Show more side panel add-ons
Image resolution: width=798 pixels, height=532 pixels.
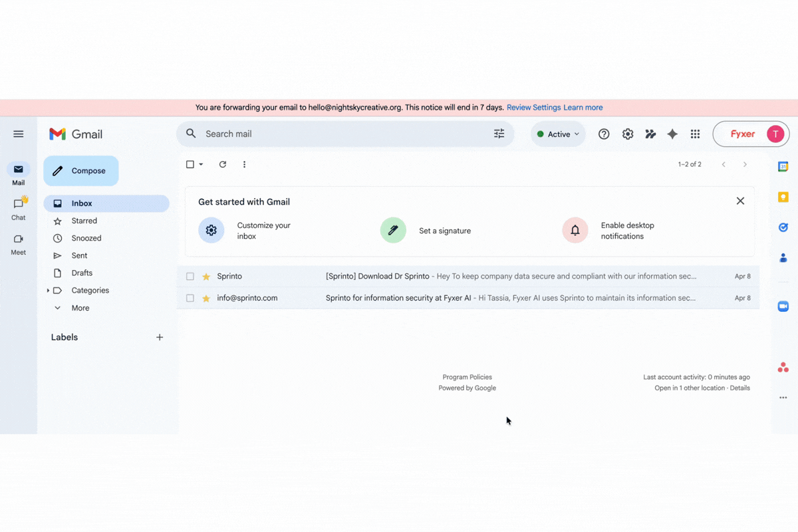[783, 398]
